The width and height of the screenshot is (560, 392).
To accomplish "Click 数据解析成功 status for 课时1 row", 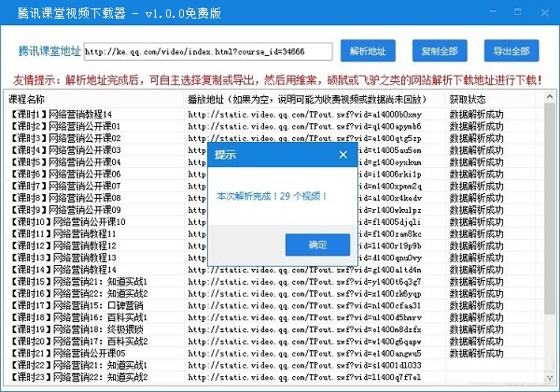I will pos(476,115).
